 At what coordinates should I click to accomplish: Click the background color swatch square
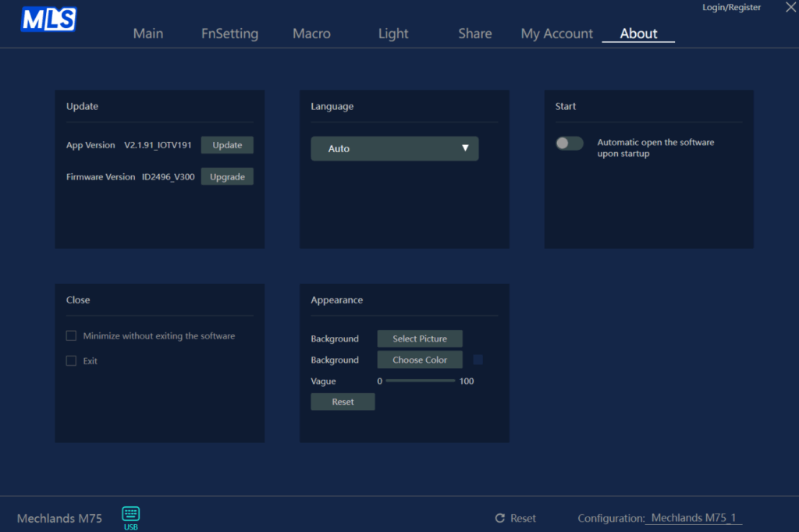pos(478,360)
